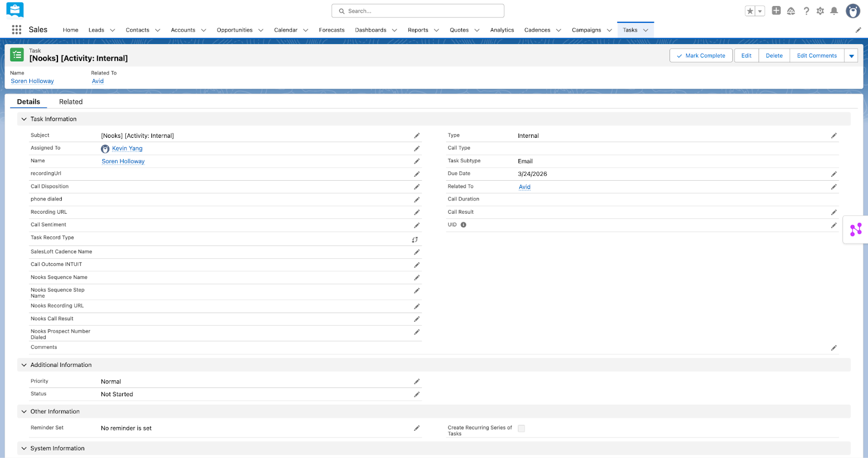
Task: Tick Create Recurring Series of Tasks checkbox
Action: [x=521, y=428]
